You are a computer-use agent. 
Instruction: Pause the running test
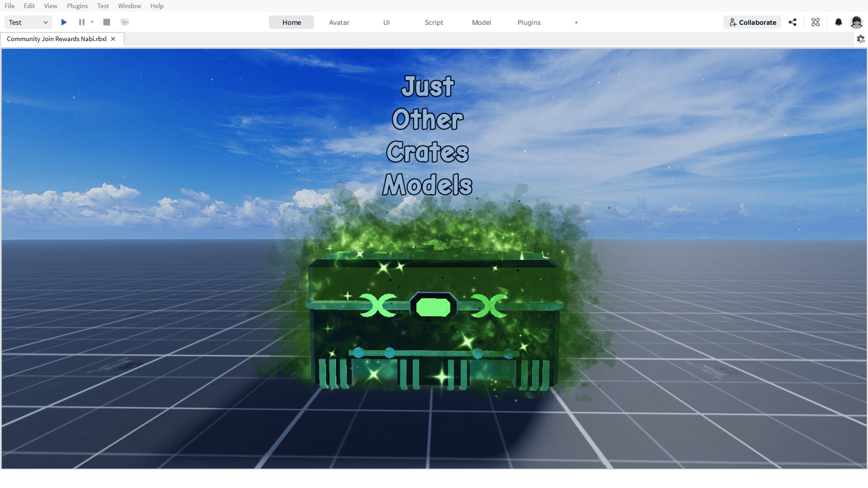pyautogui.click(x=82, y=22)
